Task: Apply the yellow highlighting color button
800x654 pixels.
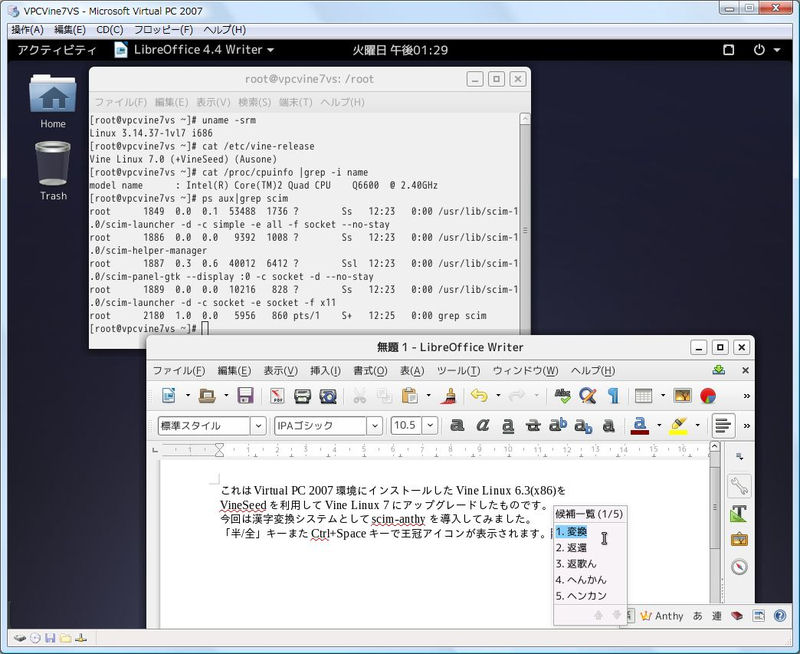Action: click(678, 425)
